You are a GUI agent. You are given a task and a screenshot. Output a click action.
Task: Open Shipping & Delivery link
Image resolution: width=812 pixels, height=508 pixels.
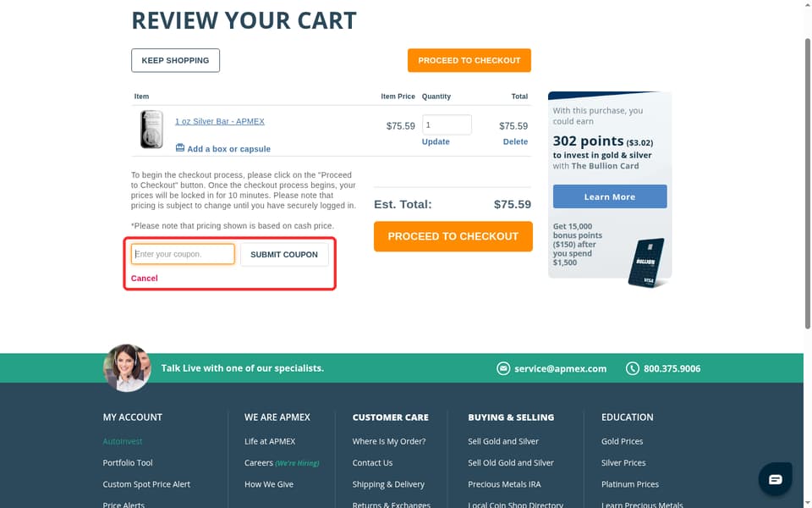pos(388,484)
